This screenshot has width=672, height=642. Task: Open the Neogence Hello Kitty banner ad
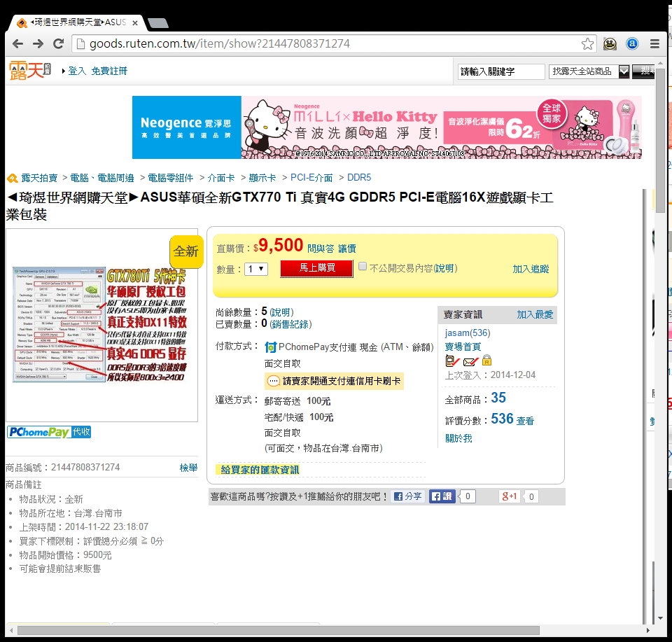(386, 127)
